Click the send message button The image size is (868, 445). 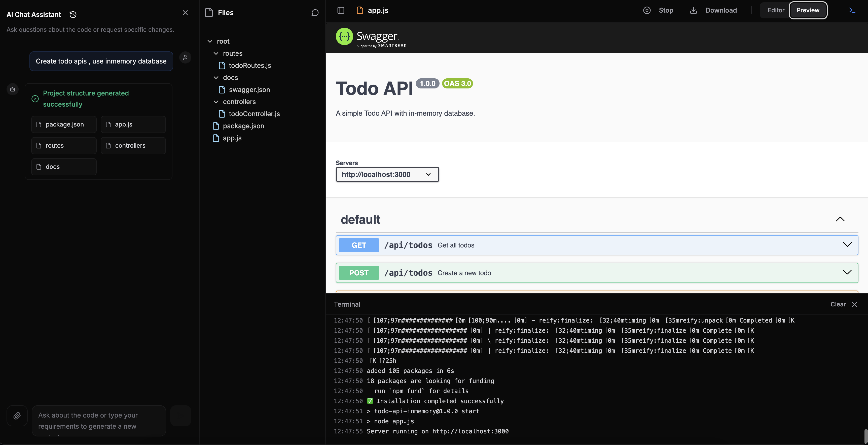(180, 416)
